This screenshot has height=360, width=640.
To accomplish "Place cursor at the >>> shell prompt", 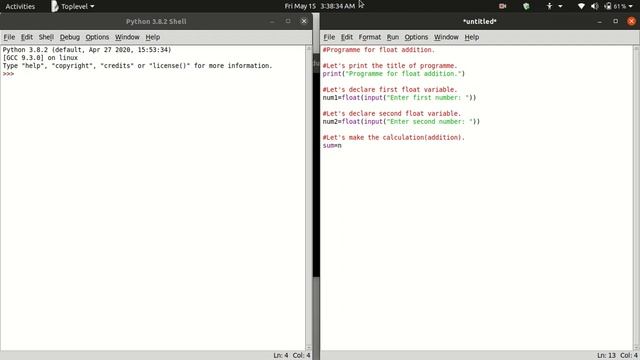I will tap(8, 74).
